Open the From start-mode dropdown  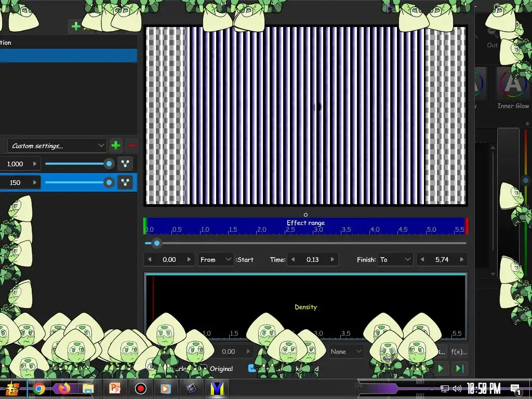pos(216,260)
